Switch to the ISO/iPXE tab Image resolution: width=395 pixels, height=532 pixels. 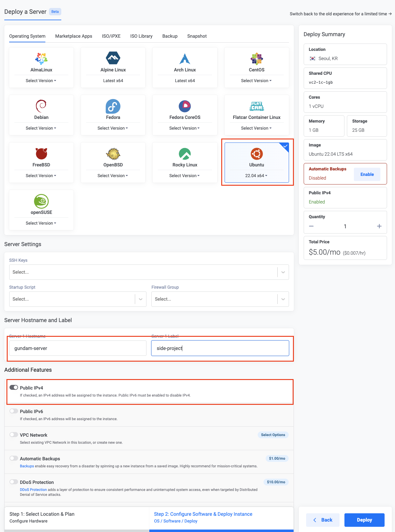(111, 36)
